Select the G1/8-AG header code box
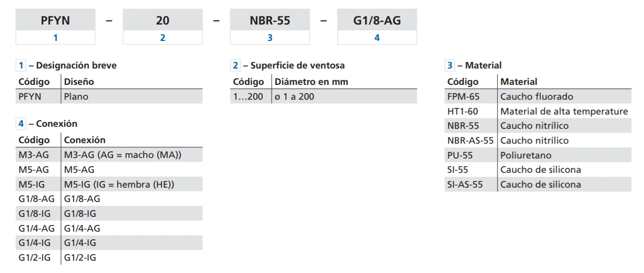 377,20
